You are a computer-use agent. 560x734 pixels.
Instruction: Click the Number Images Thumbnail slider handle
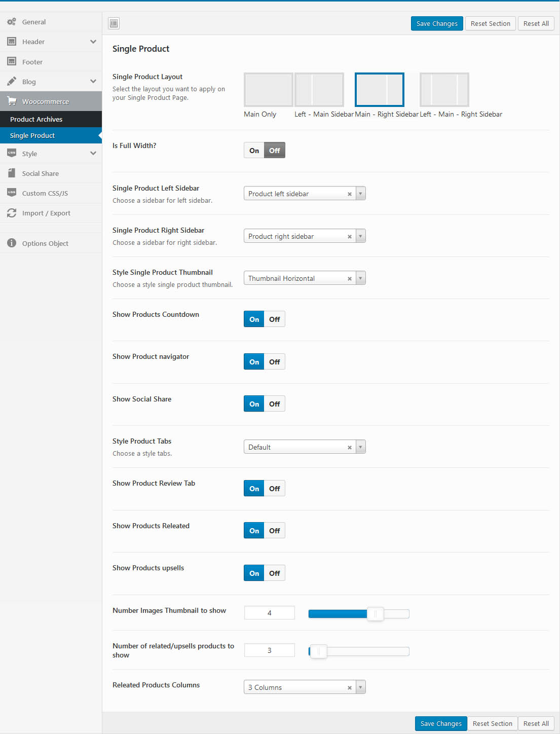[x=375, y=614]
